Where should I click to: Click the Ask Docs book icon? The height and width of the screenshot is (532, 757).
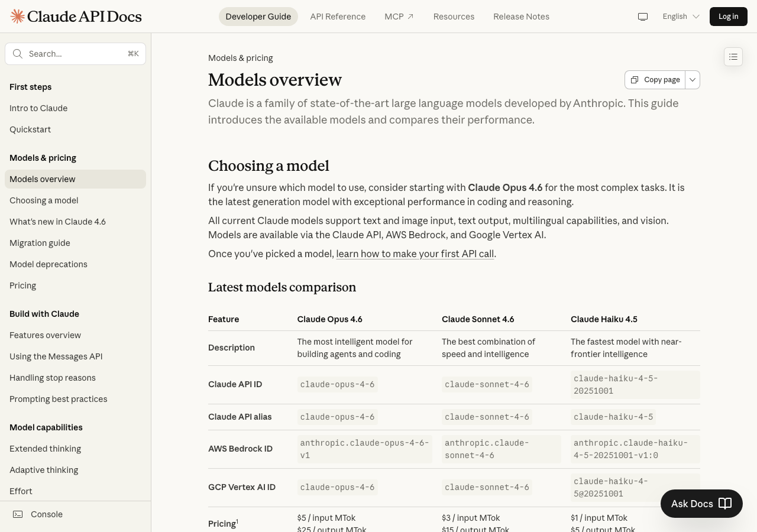pos(725,504)
